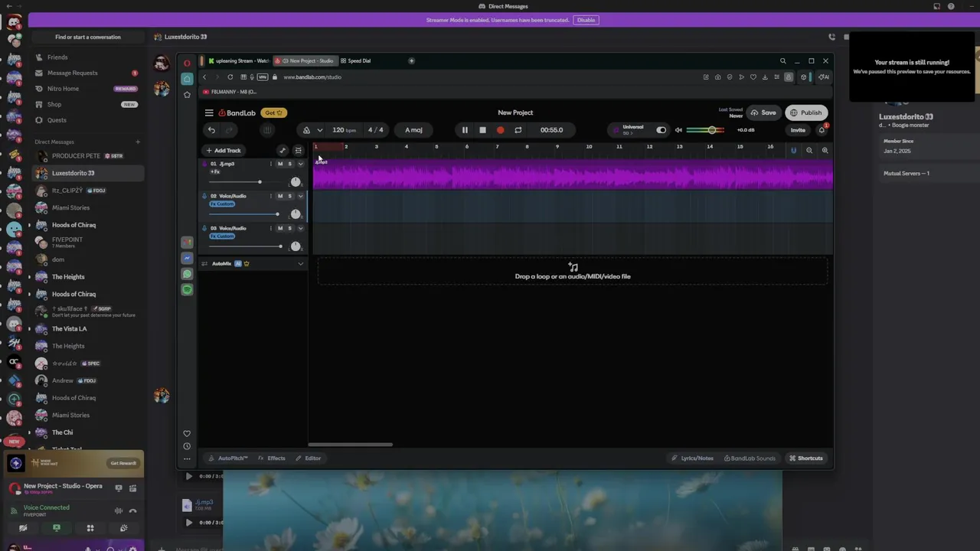Open the Editor panel tab

click(x=309, y=458)
